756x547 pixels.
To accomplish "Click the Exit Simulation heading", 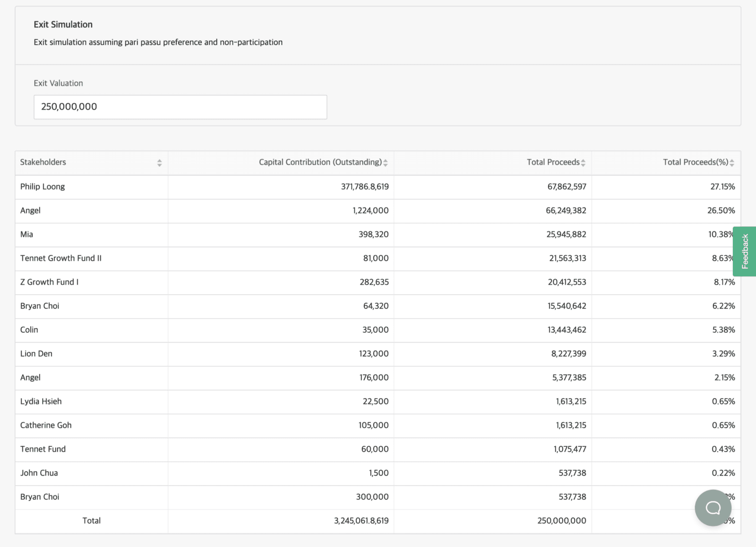I will [x=63, y=25].
